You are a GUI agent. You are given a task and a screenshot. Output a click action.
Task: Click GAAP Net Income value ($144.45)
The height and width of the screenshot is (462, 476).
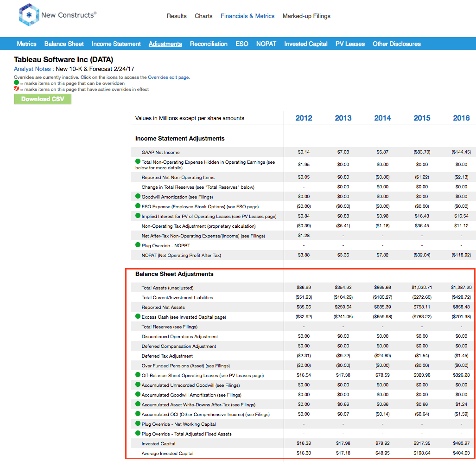point(461,152)
